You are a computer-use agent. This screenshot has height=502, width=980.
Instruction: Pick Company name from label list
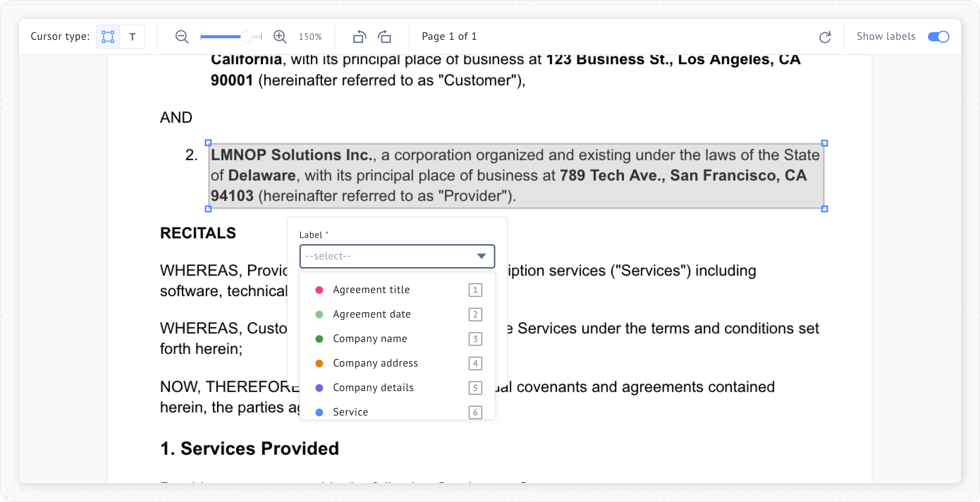[x=370, y=339]
